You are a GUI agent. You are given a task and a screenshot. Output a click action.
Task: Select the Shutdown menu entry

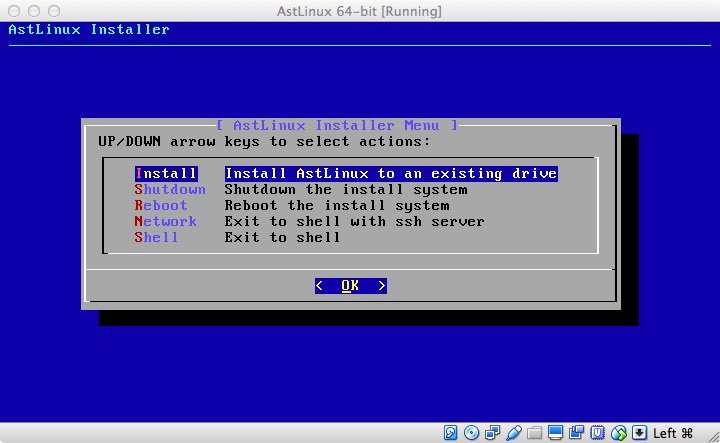[x=170, y=190]
